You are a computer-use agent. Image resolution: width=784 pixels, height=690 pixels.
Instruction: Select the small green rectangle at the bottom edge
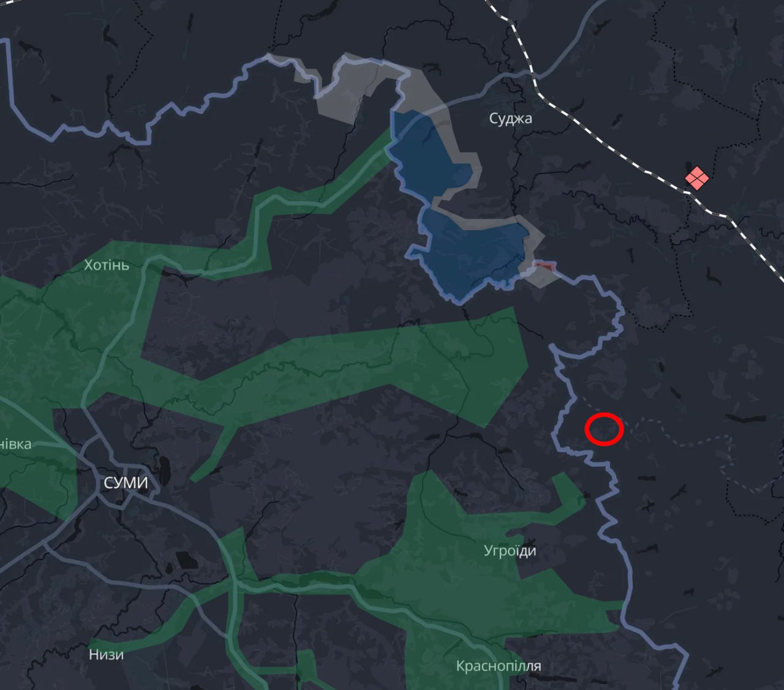click(306, 666)
